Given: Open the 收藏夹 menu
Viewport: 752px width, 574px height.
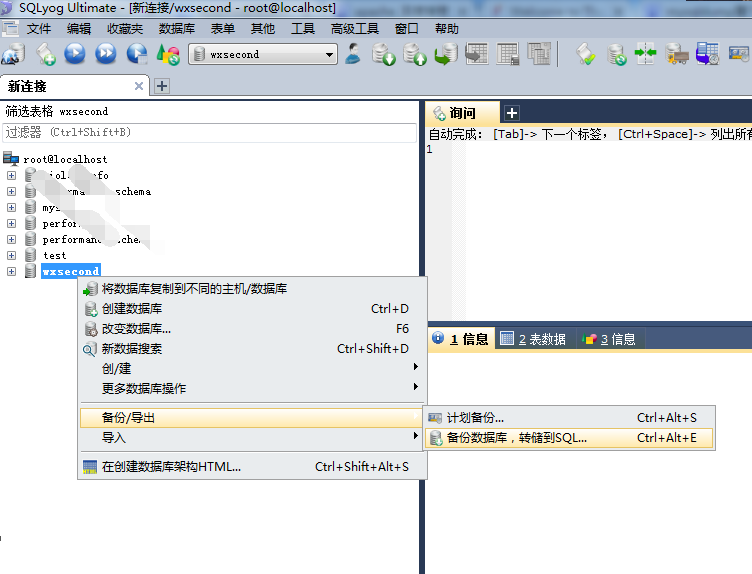Looking at the screenshot, I should click(125, 29).
